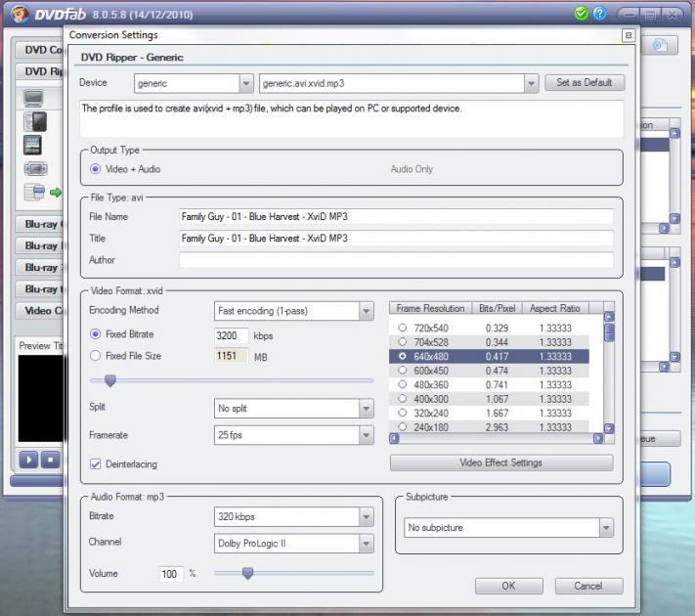Click the 240x180 resolution row
This screenshot has height=616, width=695.
pyautogui.click(x=489, y=427)
